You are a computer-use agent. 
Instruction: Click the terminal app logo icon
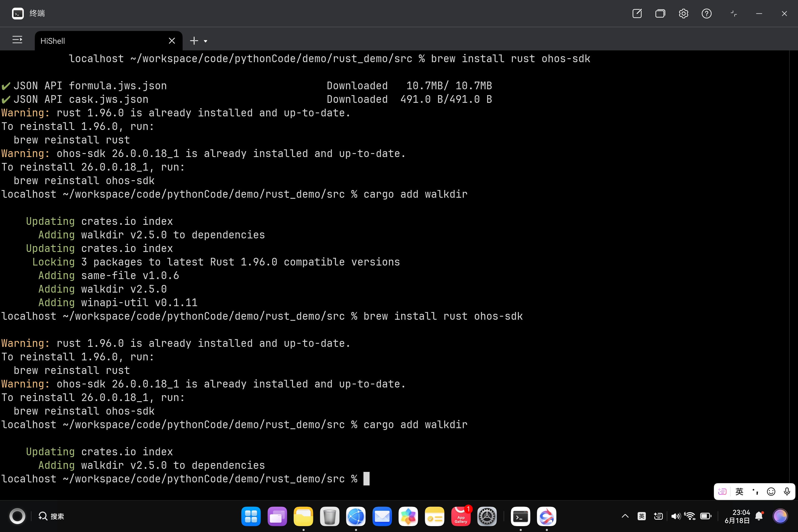click(18, 14)
